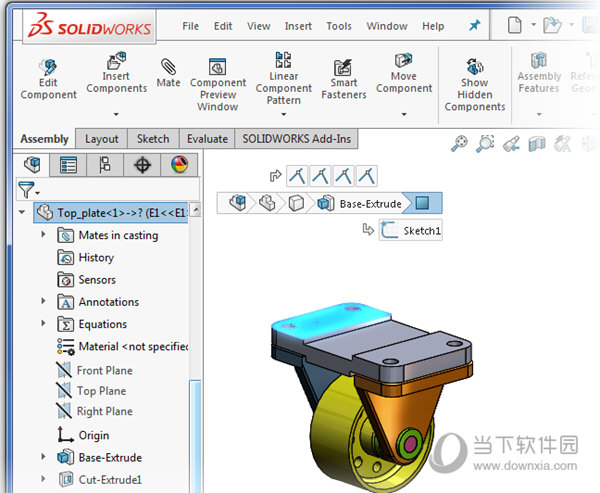Screen dimensions: 600x493
Task: Expand Equations folder arrow
Action: pos(43,323)
